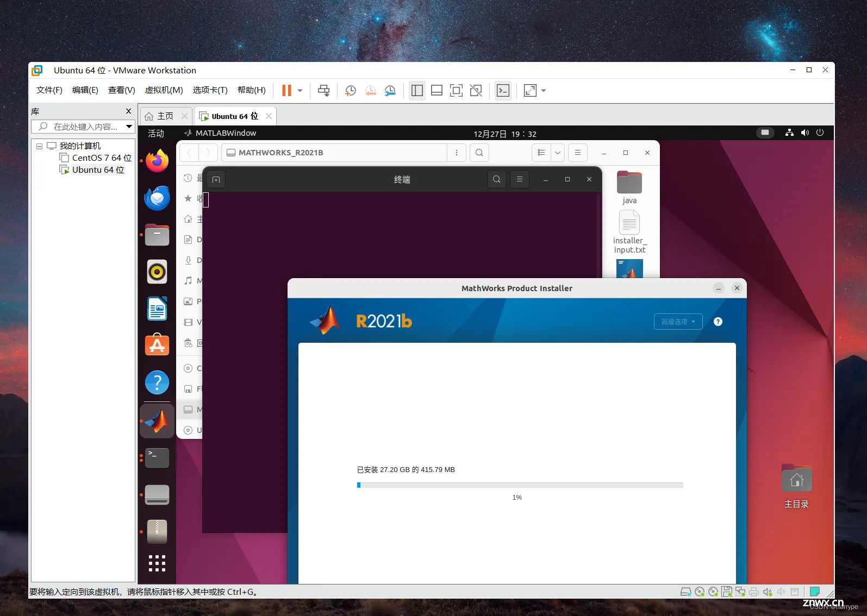Open the 文件(F) menu
867x616 pixels.
tap(49, 90)
